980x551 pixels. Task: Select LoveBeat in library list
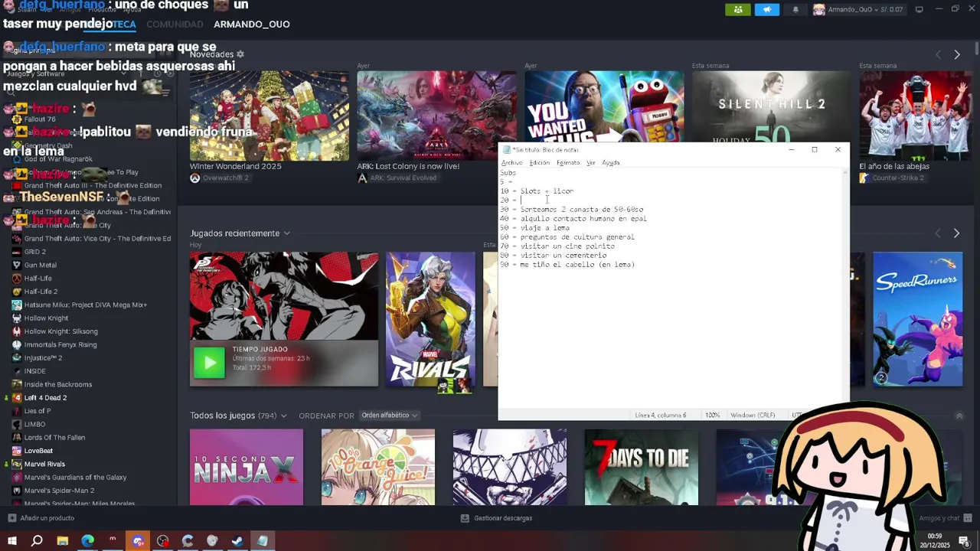coord(38,451)
